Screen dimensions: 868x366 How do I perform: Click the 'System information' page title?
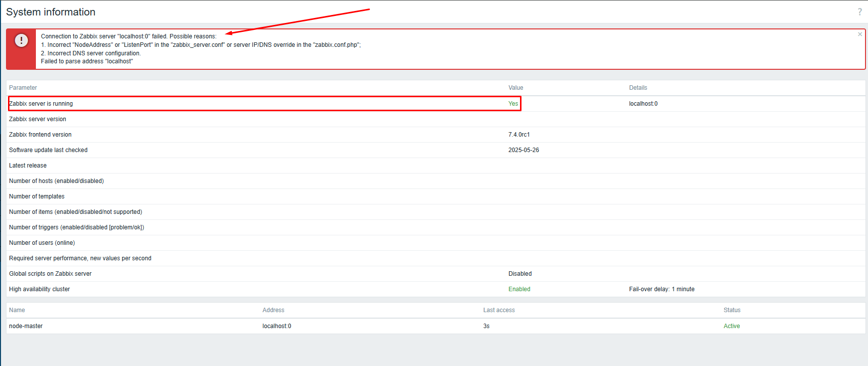pos(51,12)
